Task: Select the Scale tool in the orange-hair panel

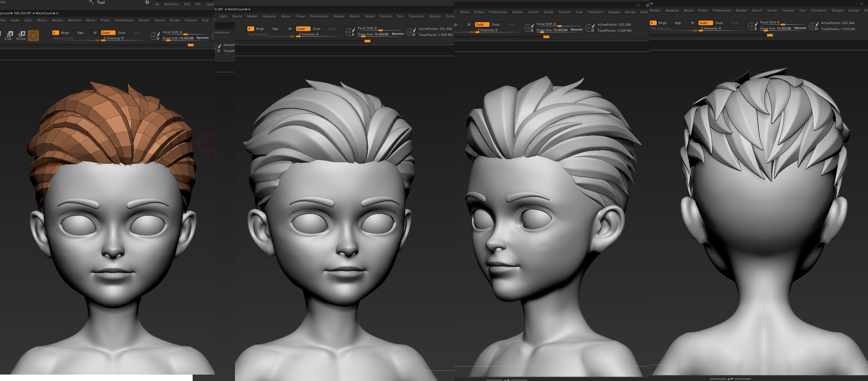Action: coord(8,35)
